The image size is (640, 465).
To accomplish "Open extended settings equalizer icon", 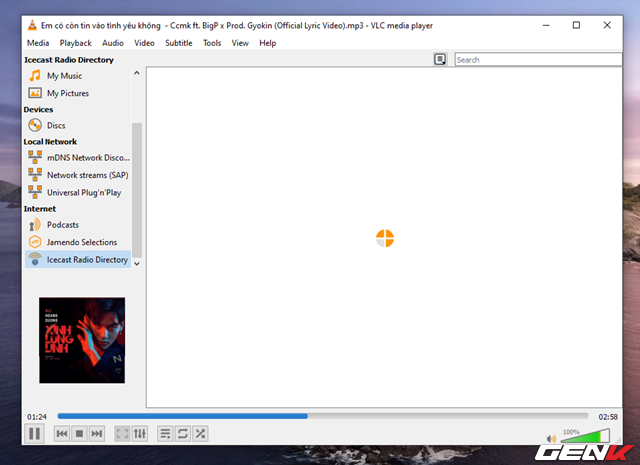I will pyautogui.click(x=140, y=434).
